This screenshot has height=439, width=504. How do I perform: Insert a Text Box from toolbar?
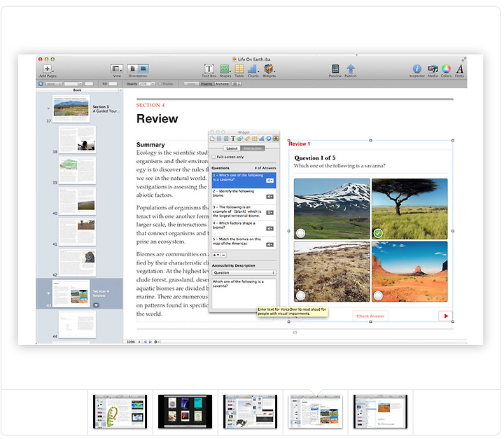coord(209,69)
